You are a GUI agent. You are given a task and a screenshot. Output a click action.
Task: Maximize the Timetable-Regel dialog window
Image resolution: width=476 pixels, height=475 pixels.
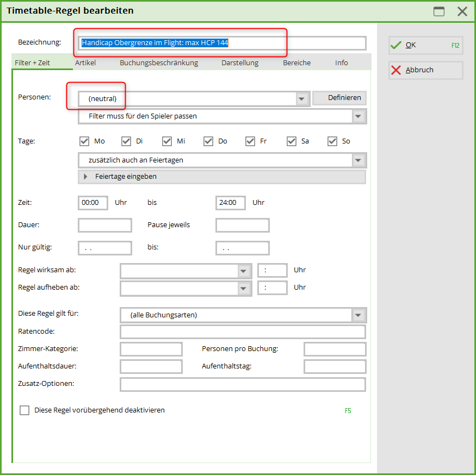tap(438, 11)
